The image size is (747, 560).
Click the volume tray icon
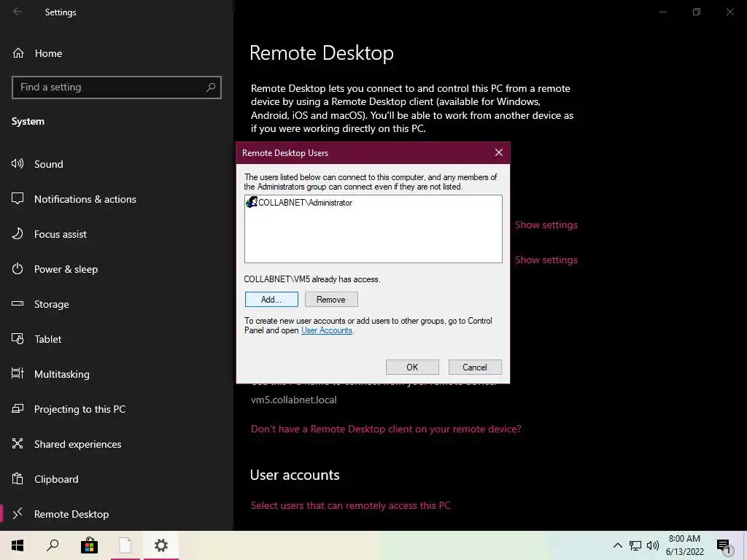pyautogui.click(x=653, y=545)
